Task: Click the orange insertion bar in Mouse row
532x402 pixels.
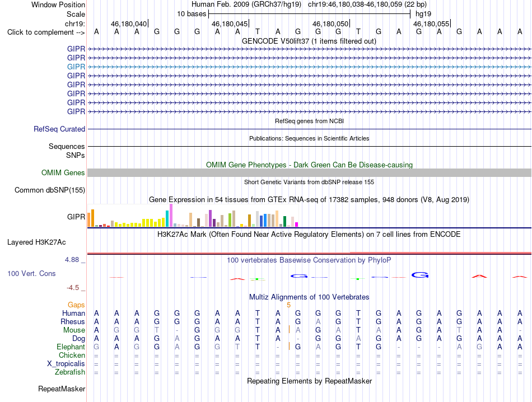Action: tap(289, 329)
